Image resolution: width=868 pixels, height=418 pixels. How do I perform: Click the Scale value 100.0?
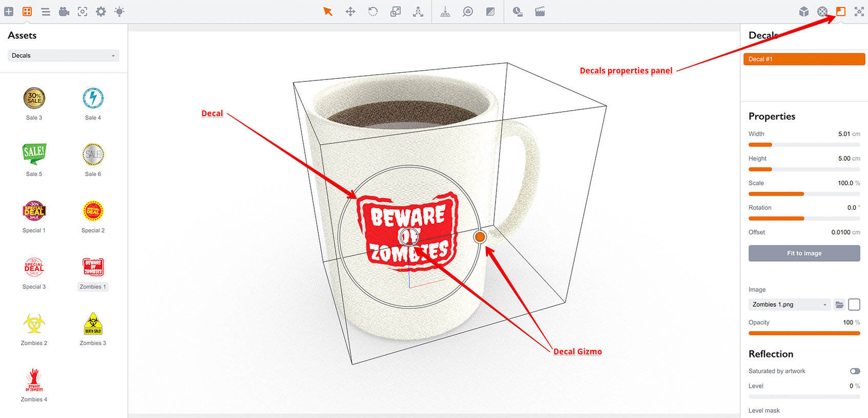(x=845, y=183)
